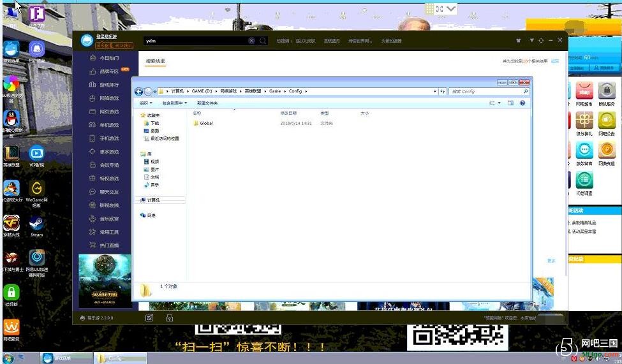Viewport: 622px width, 364px height.
Task: Open 特权游戏 in sidebar
Action: tap(105, 178)
